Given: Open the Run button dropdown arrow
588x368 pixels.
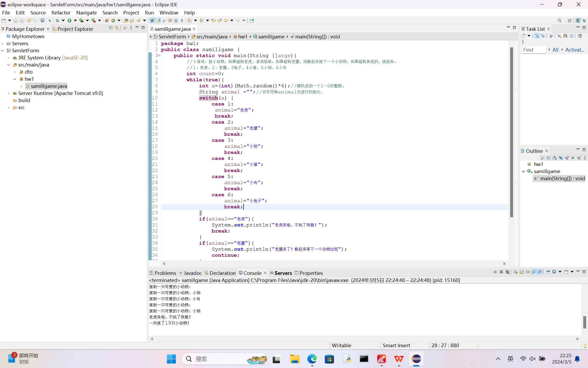Looking at the screenshot, I should point(75,21).
